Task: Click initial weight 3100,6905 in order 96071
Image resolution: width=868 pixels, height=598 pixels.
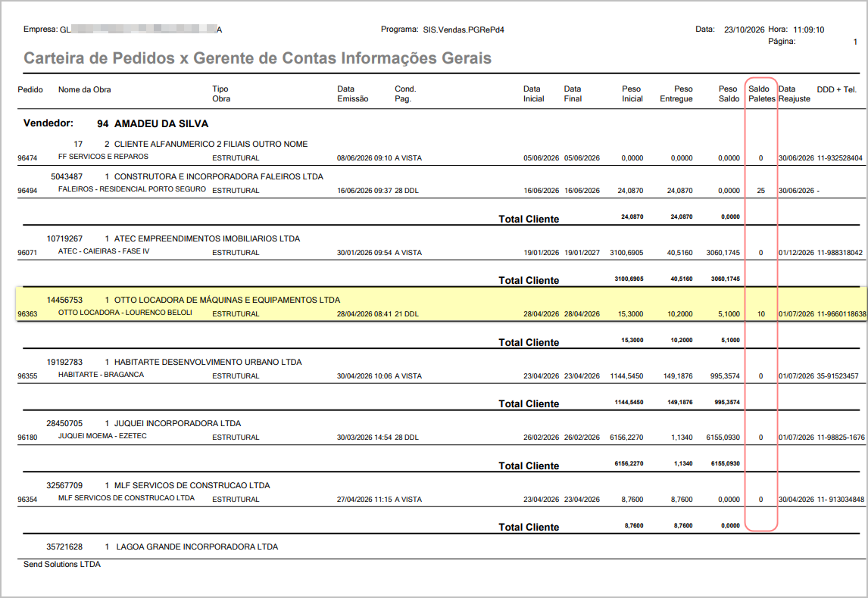Action: point(626,253)
